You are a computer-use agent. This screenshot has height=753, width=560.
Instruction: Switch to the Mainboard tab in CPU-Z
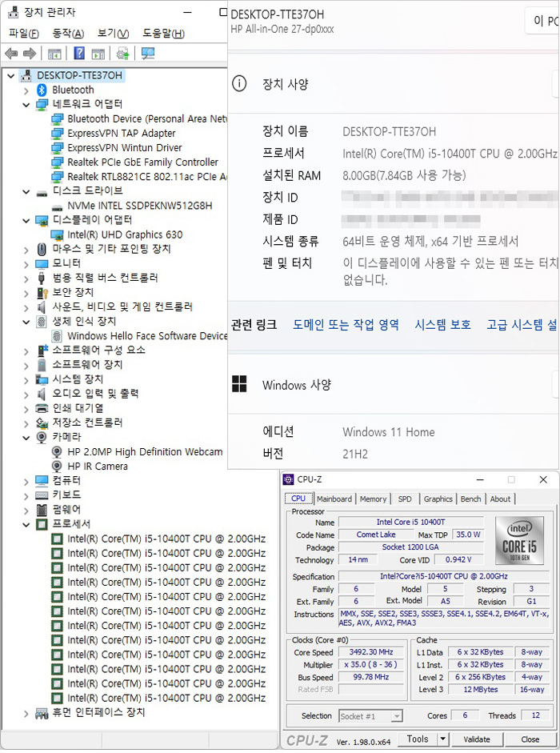(x=334, y=499)
